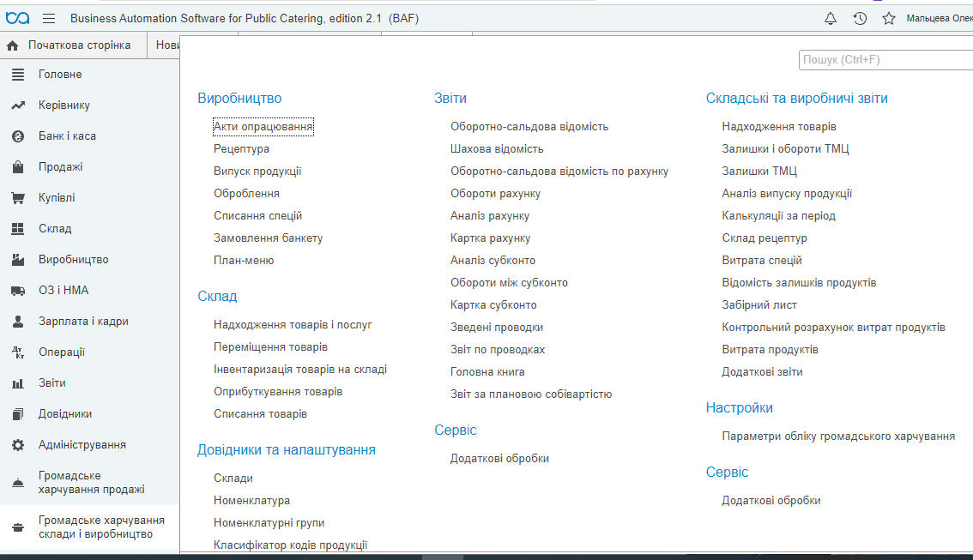Open the hamburger main menu icon
Image resolution: width=973 pixels, height=560 pixels.
(x=49, y=19)
